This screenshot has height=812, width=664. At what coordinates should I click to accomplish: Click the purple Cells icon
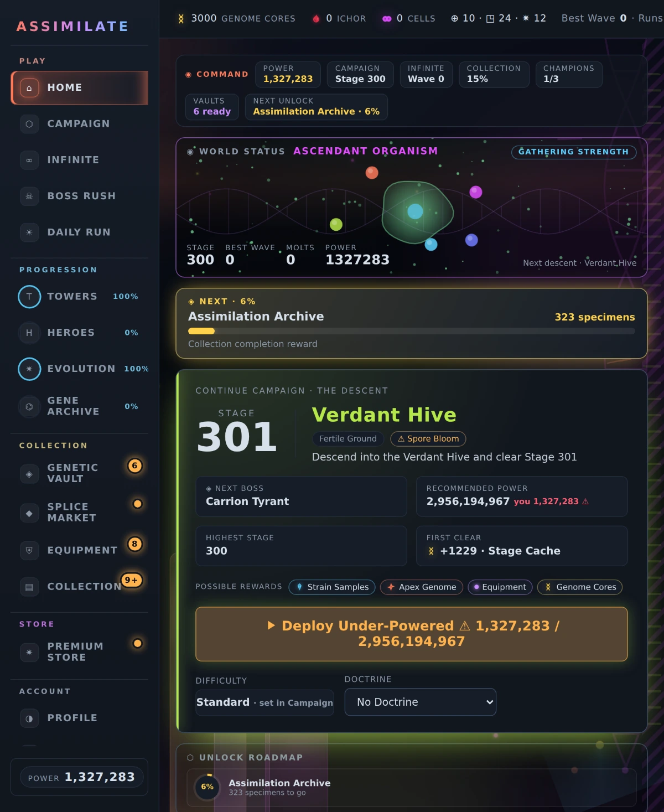point(387,19)
